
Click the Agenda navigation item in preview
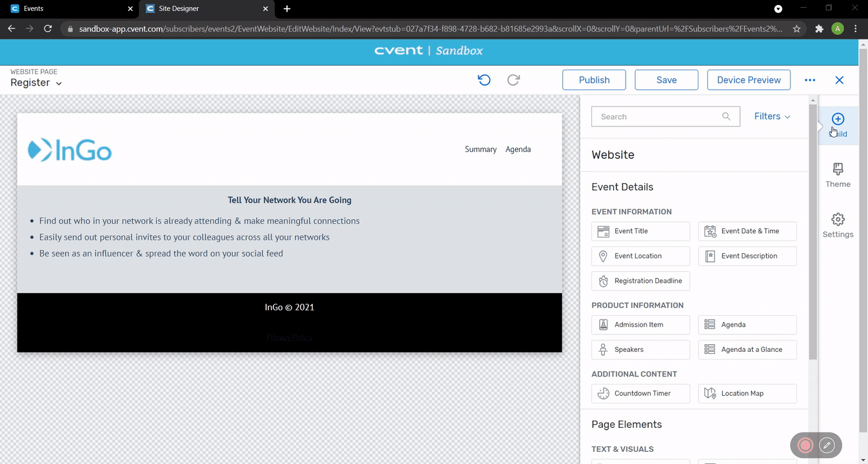point(518,150)
